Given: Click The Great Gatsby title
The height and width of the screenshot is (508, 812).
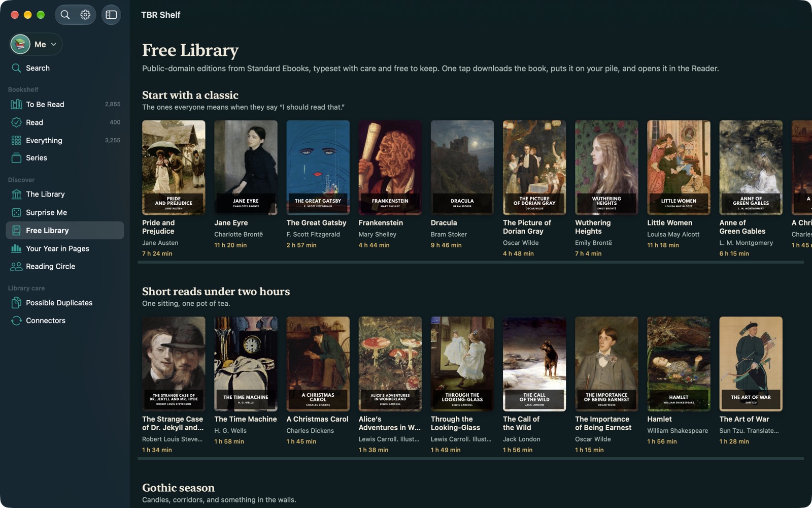Looking at the screenshot, I should [316, 223].
